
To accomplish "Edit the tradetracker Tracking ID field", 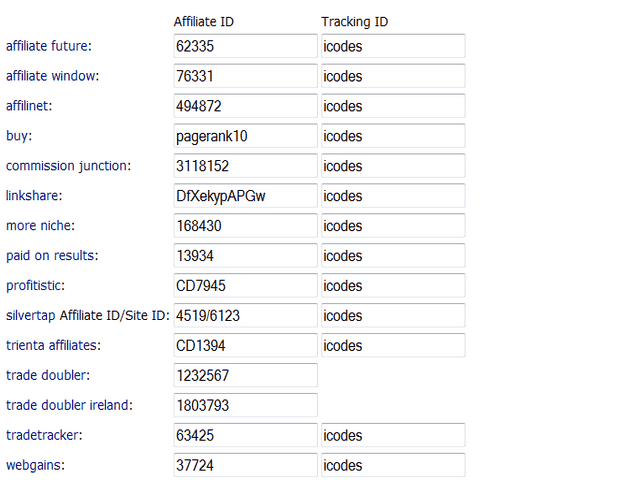I will point(393,435).
